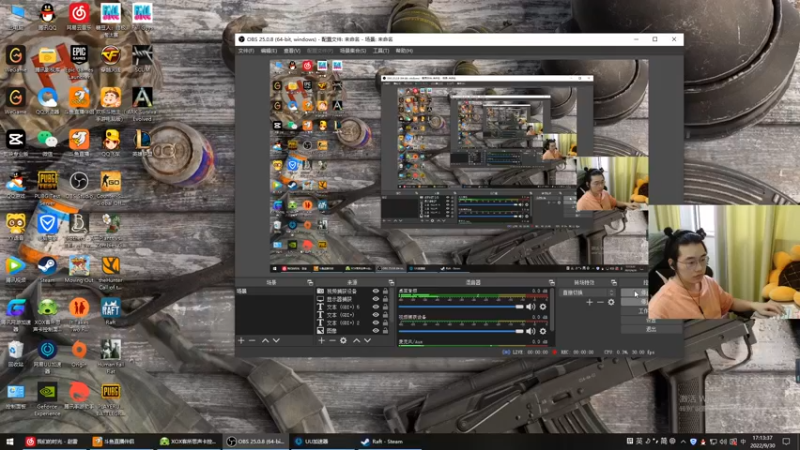The height and width of the screenshot is (450, 800).
Task: Open the View menu in OBS
Action: 292,51
